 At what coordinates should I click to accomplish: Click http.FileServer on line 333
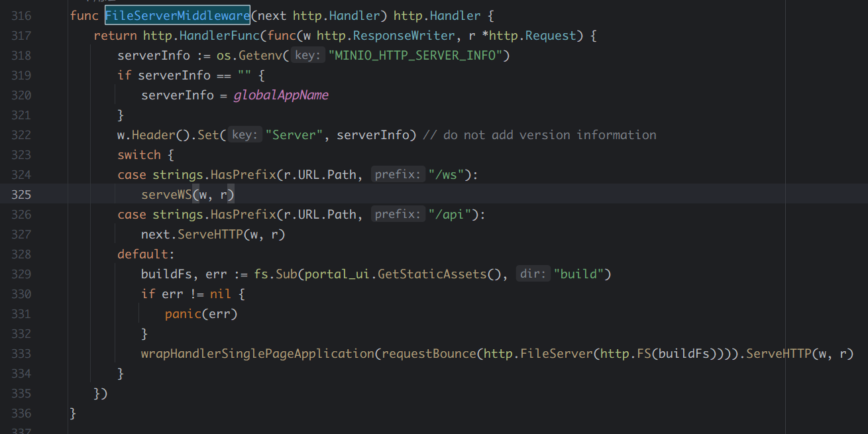538,353
